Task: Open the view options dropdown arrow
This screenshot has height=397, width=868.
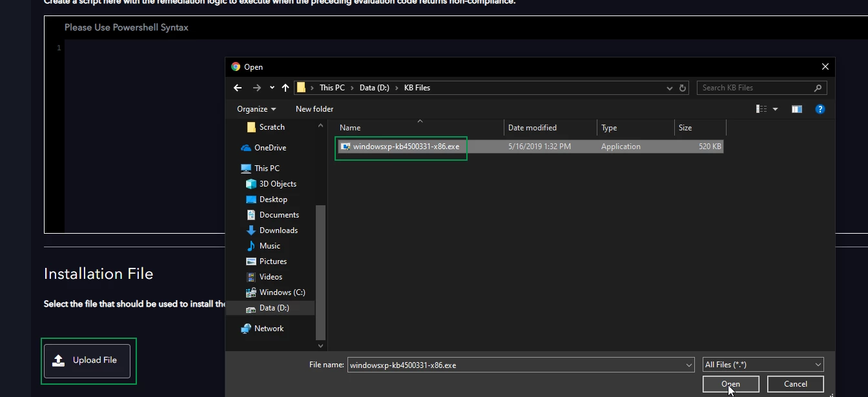Action: 775,109
